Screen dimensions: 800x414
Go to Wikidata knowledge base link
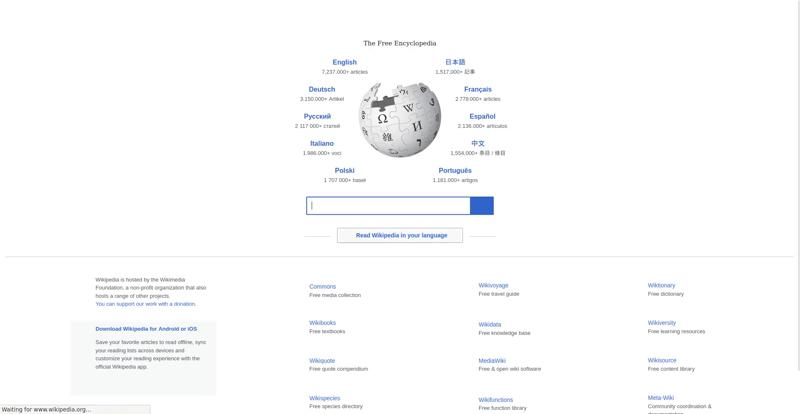pyautogui.click(x=490, y=325)
